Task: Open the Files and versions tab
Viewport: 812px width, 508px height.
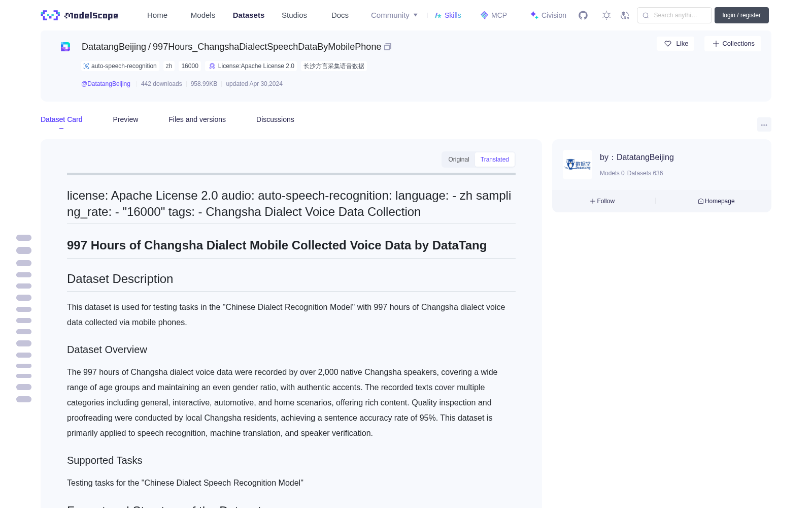Action: [197, 119]
